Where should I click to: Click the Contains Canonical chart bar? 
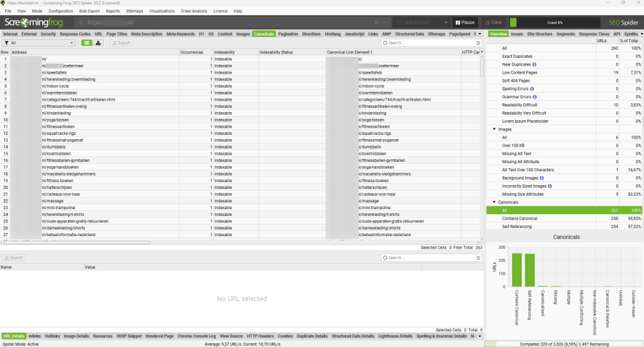[x=517, y=270]
